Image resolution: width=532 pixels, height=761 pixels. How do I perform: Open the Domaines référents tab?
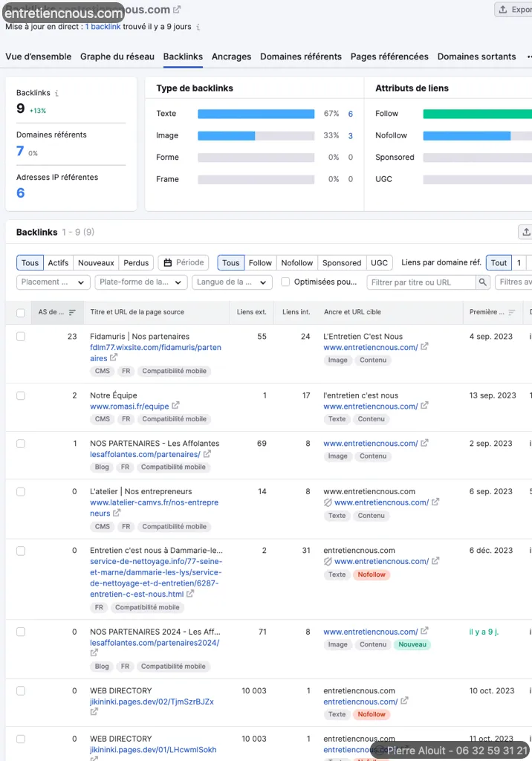pyautogui.click(x=300, y=56)
